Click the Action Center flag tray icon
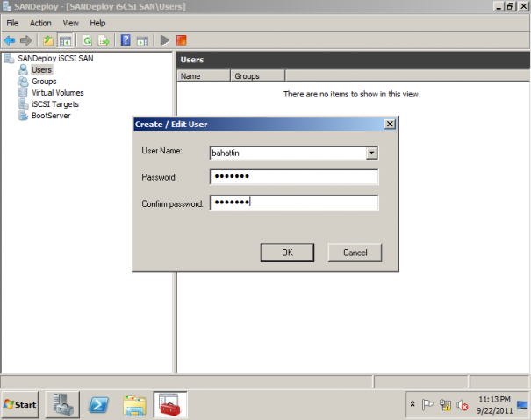This screenshot has height=420, width=531. (x=427, y=404)
